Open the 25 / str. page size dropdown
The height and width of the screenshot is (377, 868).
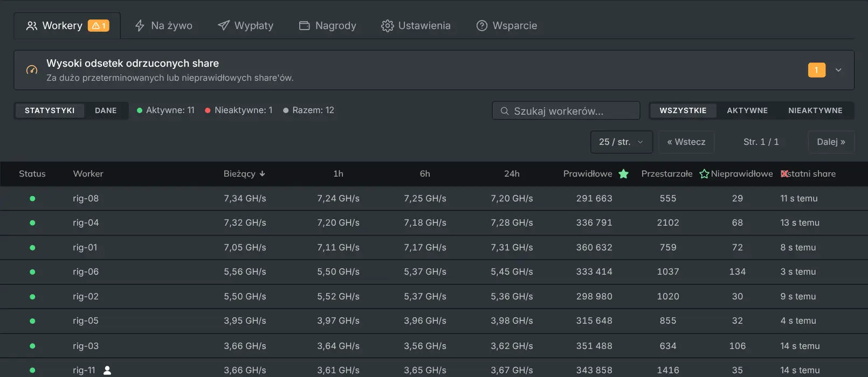[622, 142]
